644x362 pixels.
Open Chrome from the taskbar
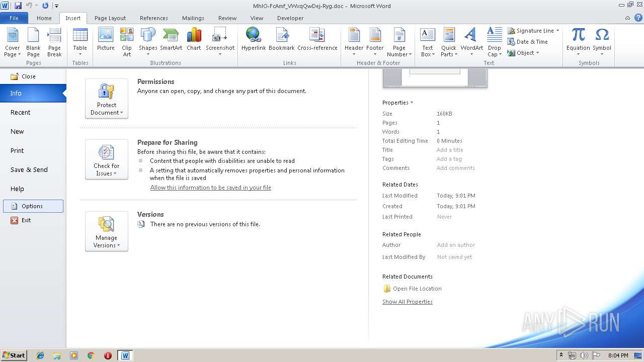click(x=91, y=355)
